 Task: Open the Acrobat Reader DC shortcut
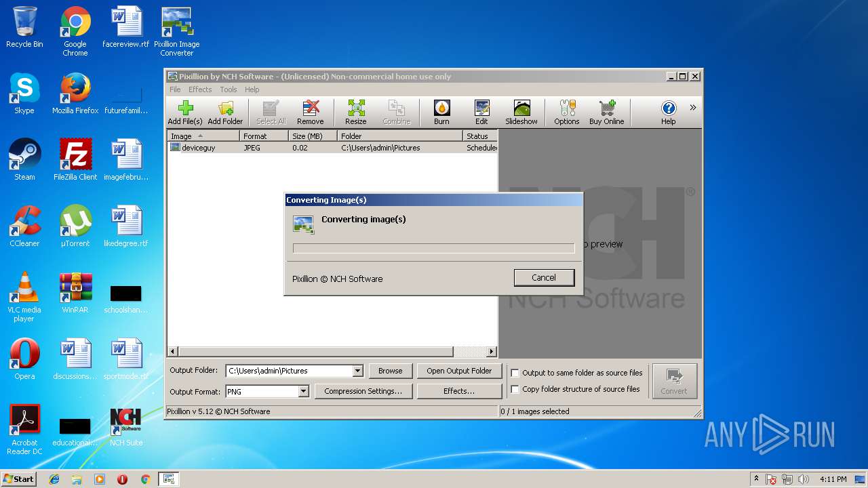pyautogui.click(x=24, y=430)
